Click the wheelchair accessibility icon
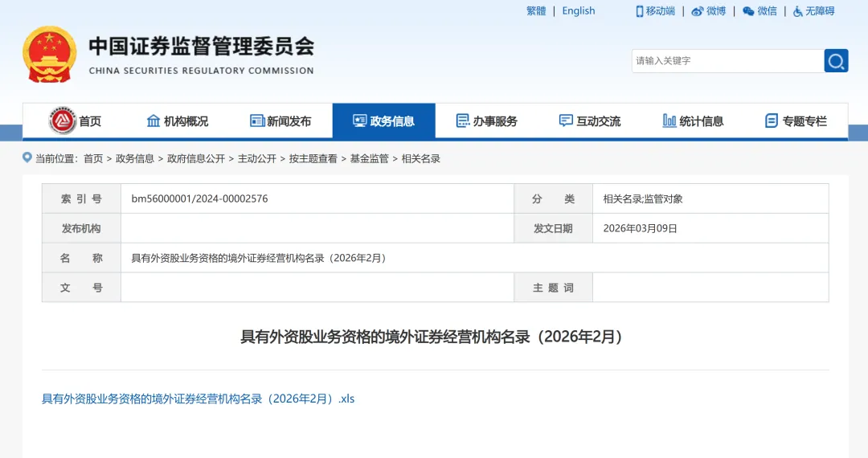The height and width of the screenshot is (458, 868). click(x=798, y=11)
